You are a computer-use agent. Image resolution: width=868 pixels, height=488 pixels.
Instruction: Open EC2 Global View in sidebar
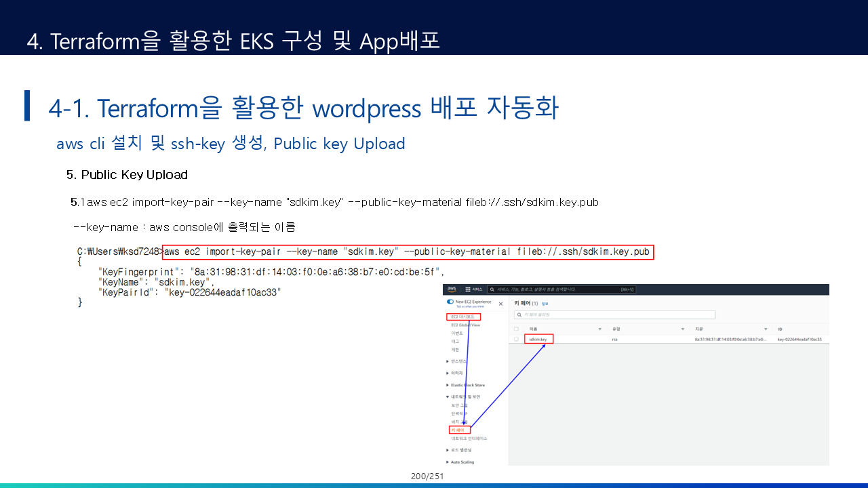click(465, 325)
